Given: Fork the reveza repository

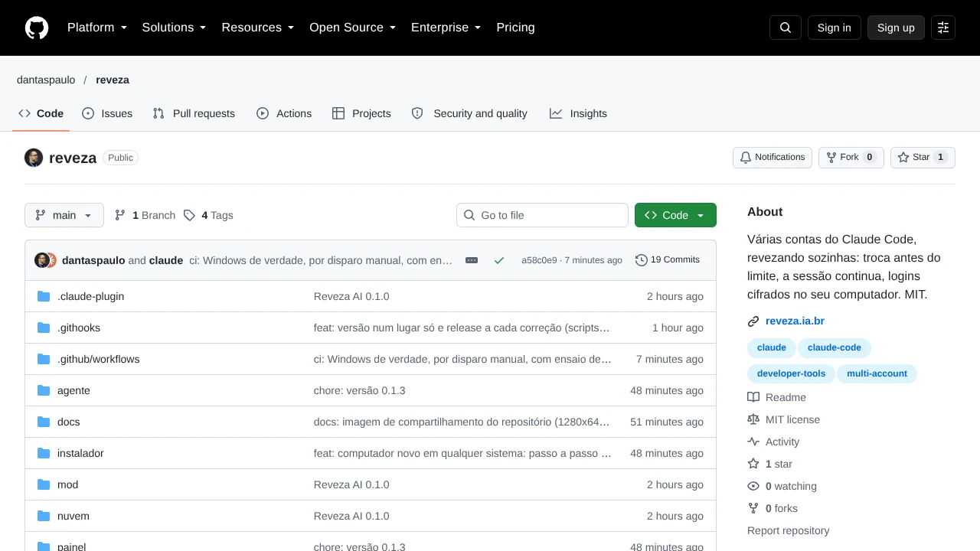Looking at the screenshot, I should point(851,158).
